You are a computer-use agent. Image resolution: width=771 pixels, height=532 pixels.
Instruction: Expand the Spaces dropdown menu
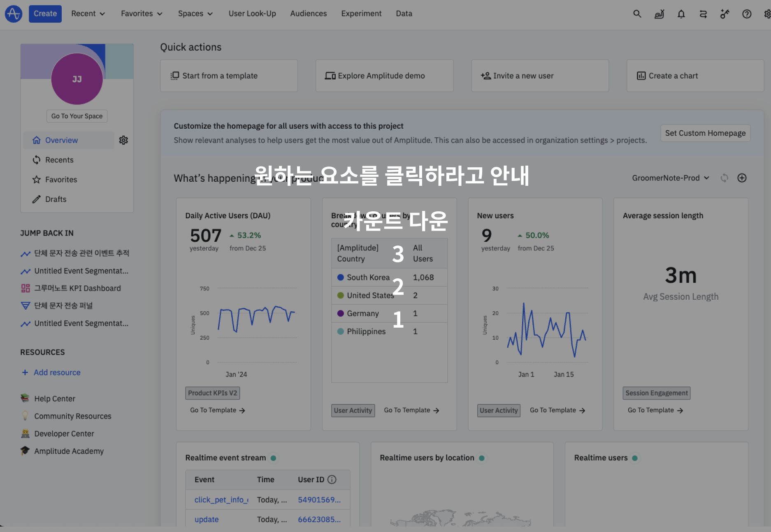195,14
